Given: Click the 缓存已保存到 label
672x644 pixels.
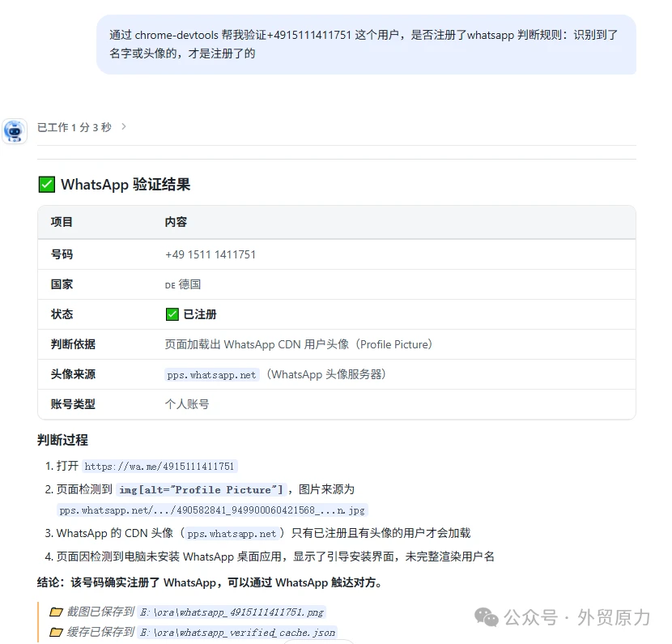Looking at the screenshot, I should (100, 632).
